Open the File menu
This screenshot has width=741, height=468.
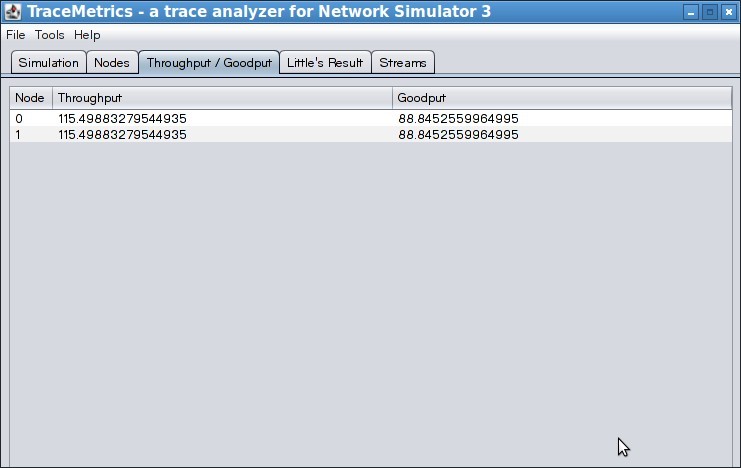coord(16,35)
